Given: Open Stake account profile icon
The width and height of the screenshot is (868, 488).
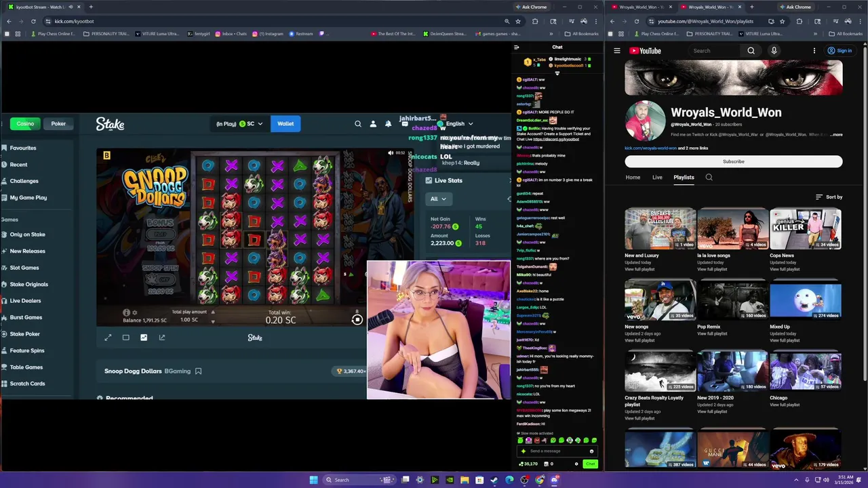Looking at the screenshot, I should coord(373,124).
